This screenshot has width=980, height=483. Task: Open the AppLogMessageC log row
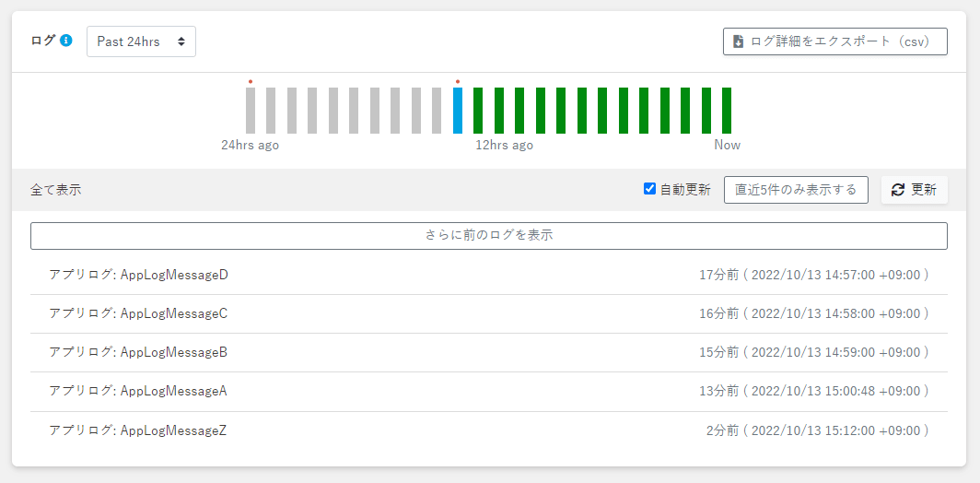click(x=138, y=313)
